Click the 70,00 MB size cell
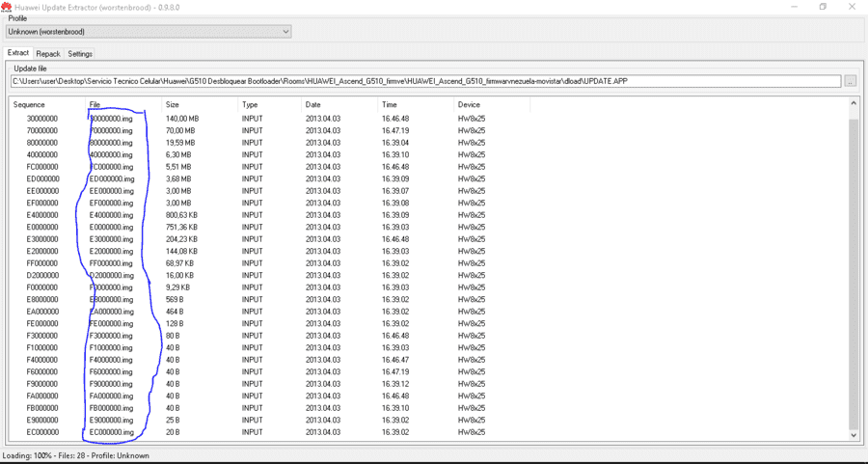The image size is (868, 464). 180,130
